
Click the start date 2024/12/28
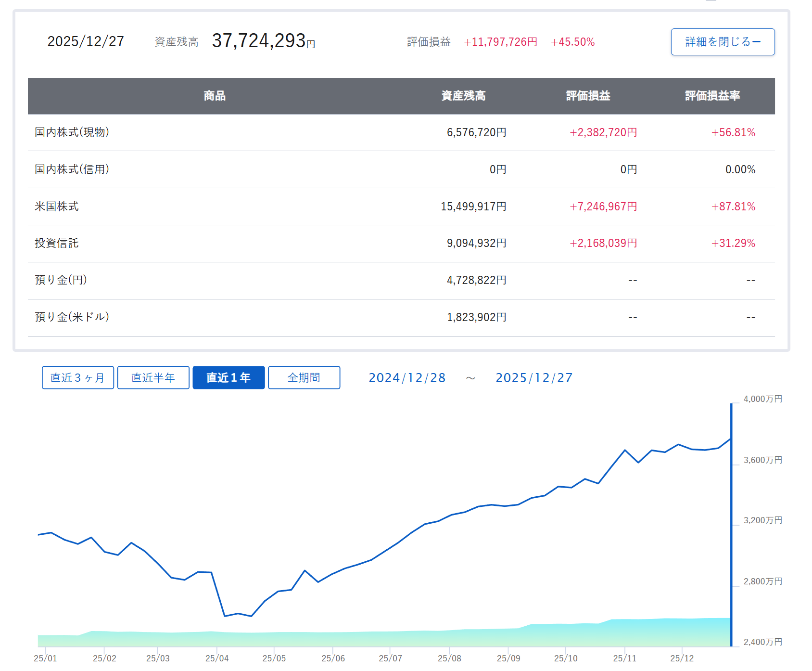pos(407,378)
